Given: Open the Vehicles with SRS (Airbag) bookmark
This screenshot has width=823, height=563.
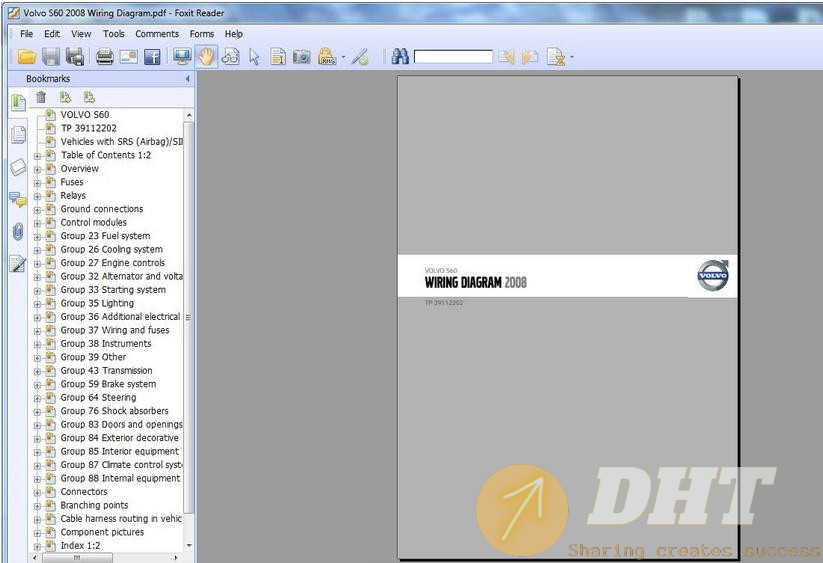Looking at the screenshot, I should (121, 142).
